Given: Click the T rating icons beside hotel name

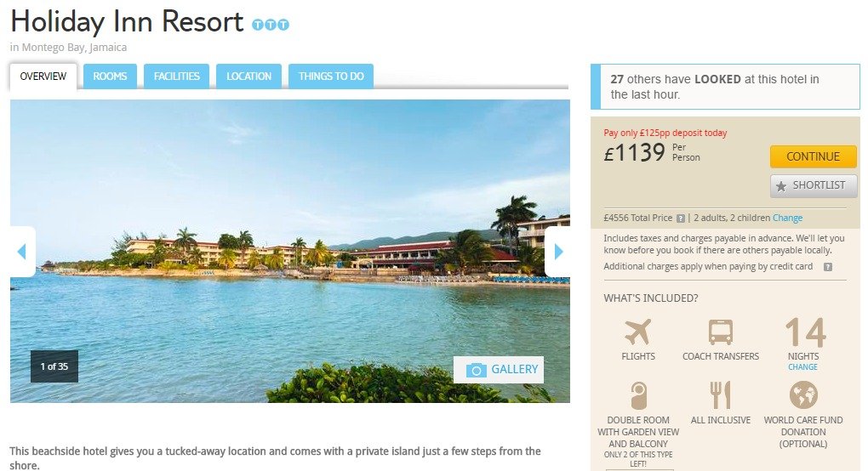Looking at the screenshot, I should pos(271,25).
